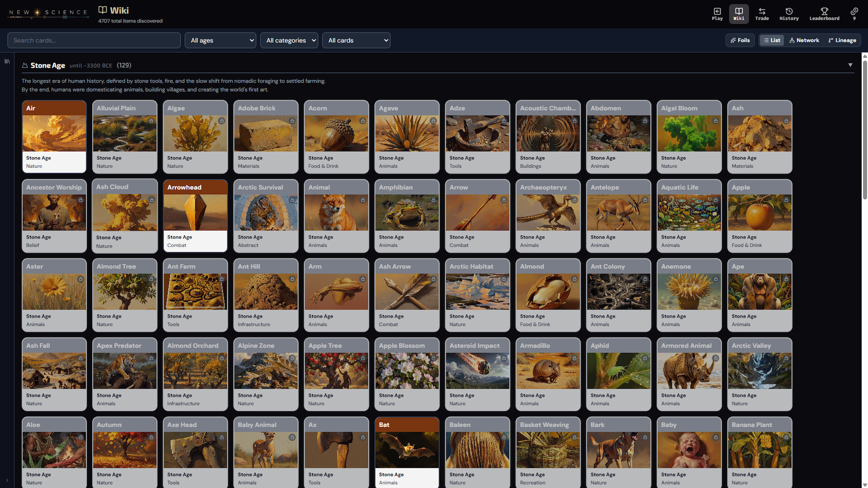Image resolution: width=868 pixels, height=488 pixels.
Task: Click the Stone Age section icon
Action: (25, 66)
